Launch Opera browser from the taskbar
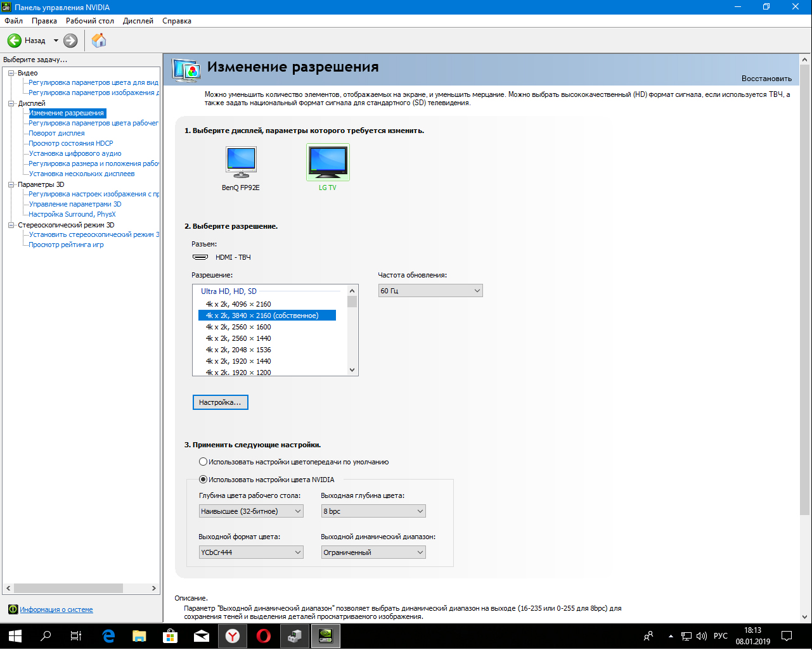This screenshot has width=812, height=650. [264, 636]
